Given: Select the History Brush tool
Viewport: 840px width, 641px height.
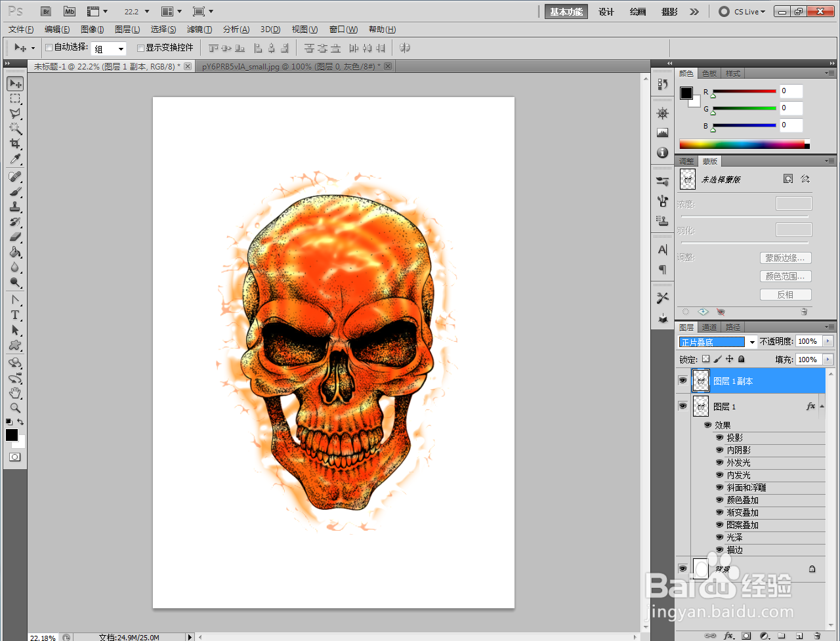Looking at the screenshot, I should [x=15, y=222].
